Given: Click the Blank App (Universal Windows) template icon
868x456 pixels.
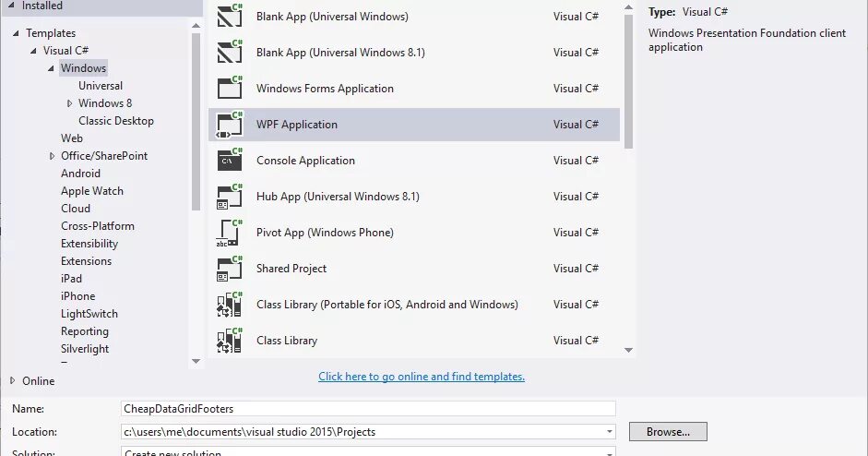Looking at the screenshot, I should click(x=230, y=16).
